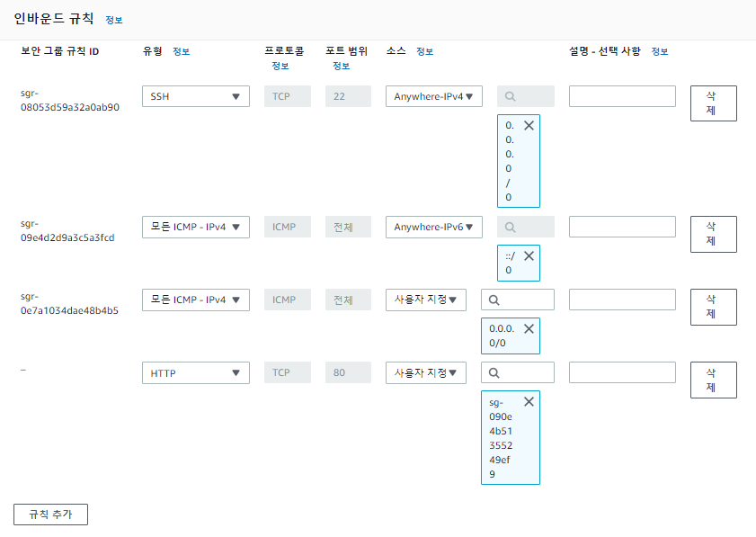Click search icon in Anywhere-IPv6 row source field
This screenshot has height=537, width=756.
tap(510, 227)
